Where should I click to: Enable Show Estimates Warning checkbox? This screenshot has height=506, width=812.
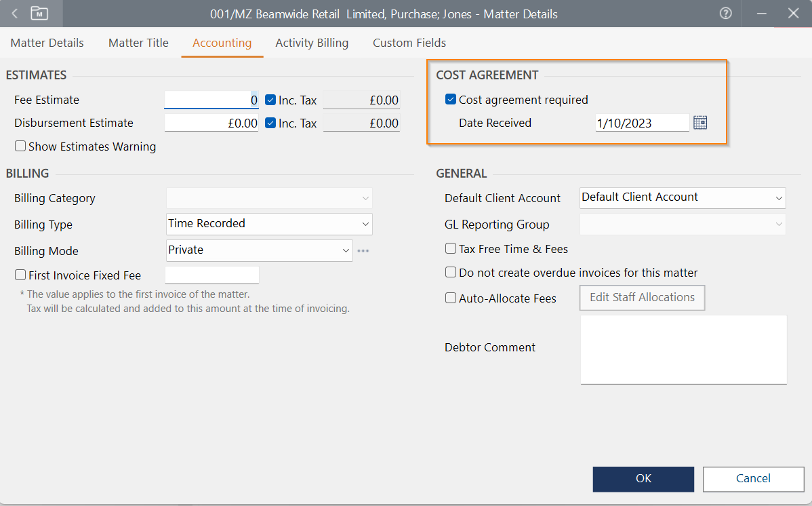tap(20, 147)
